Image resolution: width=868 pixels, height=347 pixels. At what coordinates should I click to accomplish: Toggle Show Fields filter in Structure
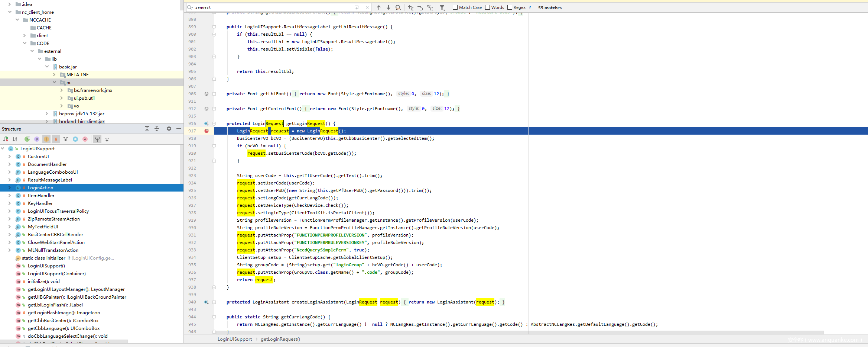[46, 139]
